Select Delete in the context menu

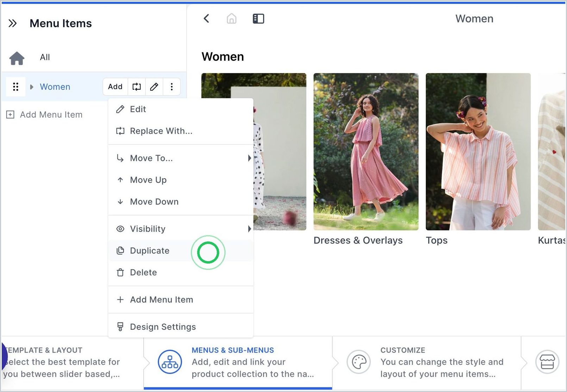tap(181, 272)
